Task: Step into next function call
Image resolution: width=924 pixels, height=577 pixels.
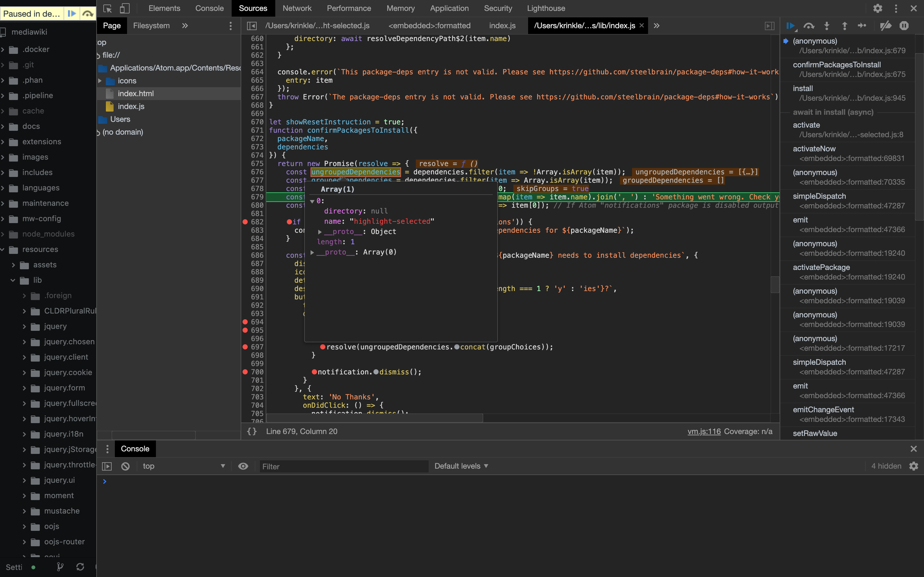Action: [826, 26]
